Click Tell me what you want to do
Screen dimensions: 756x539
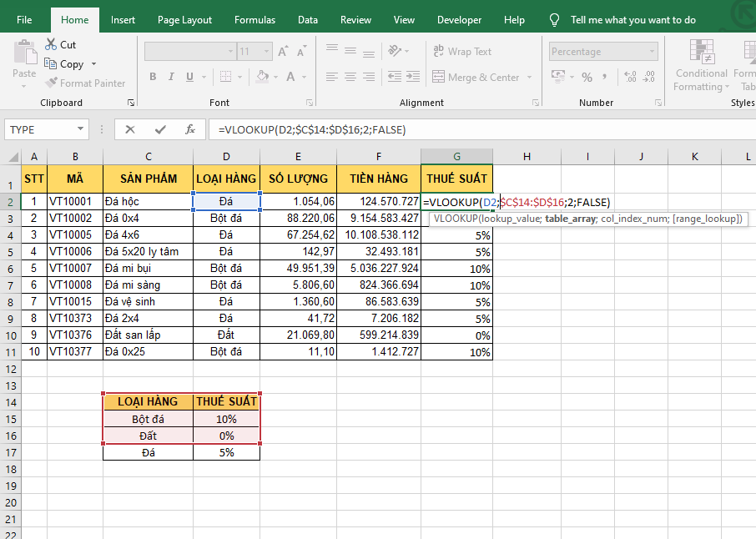coord(633,20)
